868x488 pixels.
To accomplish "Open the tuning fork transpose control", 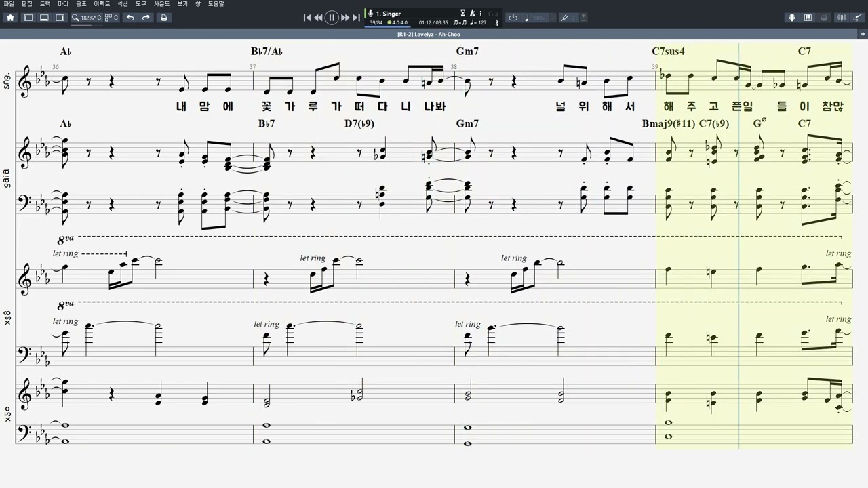I will pyautogui.click(x=569, y=18).
